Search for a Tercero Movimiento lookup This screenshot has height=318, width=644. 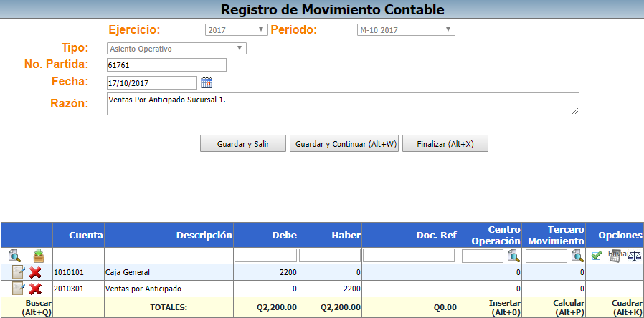point(578,256)
